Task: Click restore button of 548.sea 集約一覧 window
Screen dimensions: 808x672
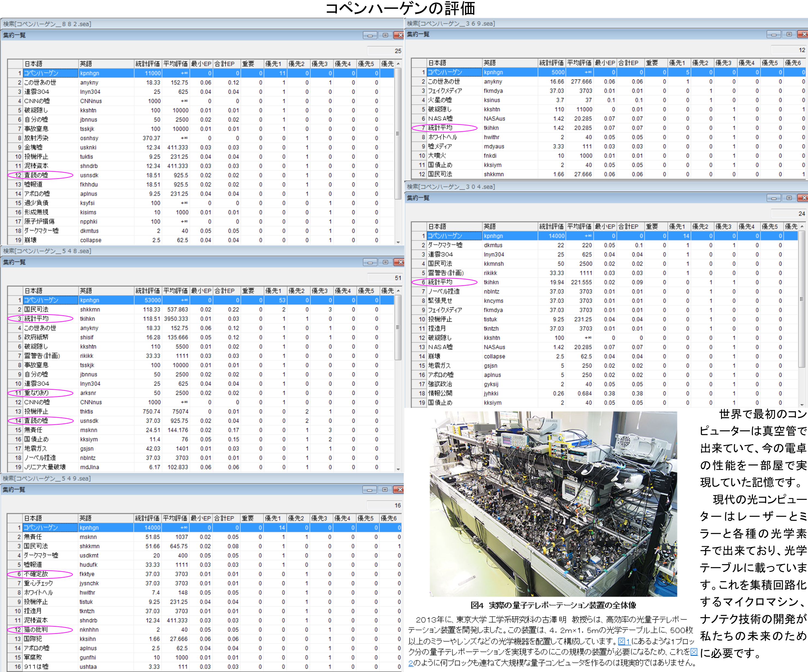Action: [385, 262]
